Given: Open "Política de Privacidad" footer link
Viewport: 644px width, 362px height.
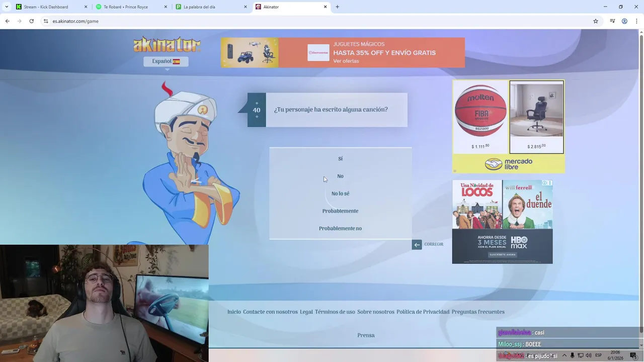Looking at the screenshot, I should pyautogui.click(x=423, y=312).
